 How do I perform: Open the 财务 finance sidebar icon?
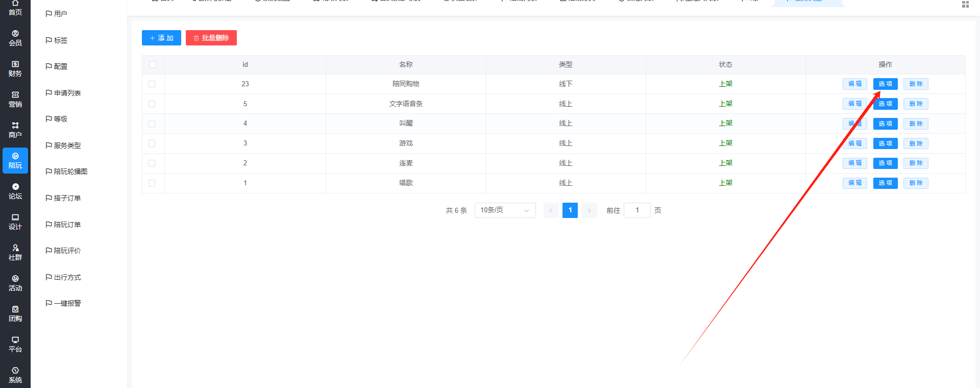pos(15,68)
